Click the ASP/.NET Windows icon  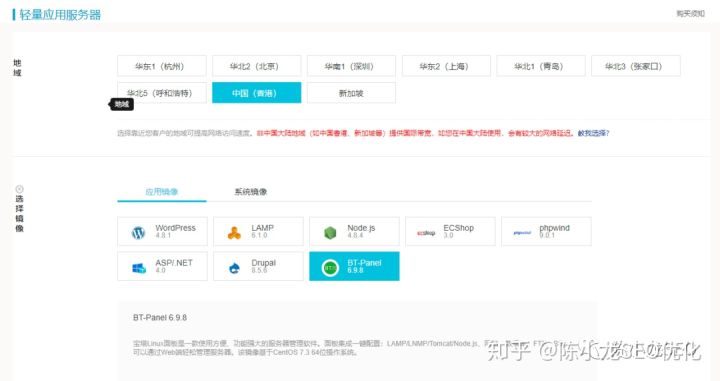(139, 268)
